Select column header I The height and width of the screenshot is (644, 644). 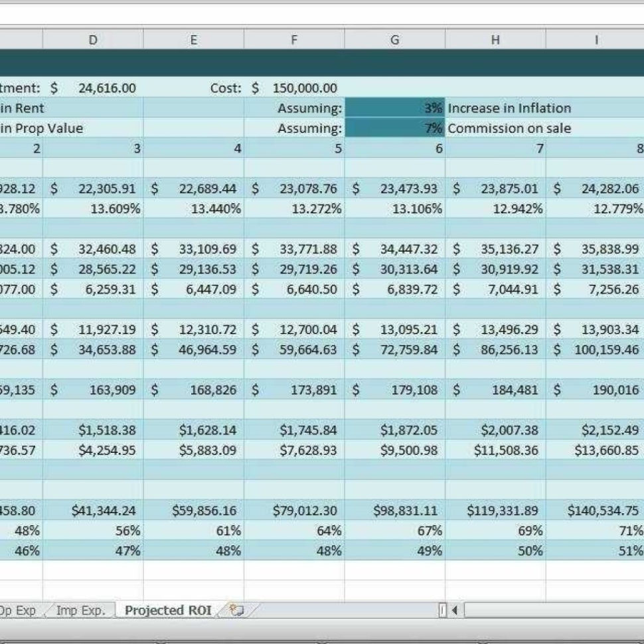click(x=596, y=39)
